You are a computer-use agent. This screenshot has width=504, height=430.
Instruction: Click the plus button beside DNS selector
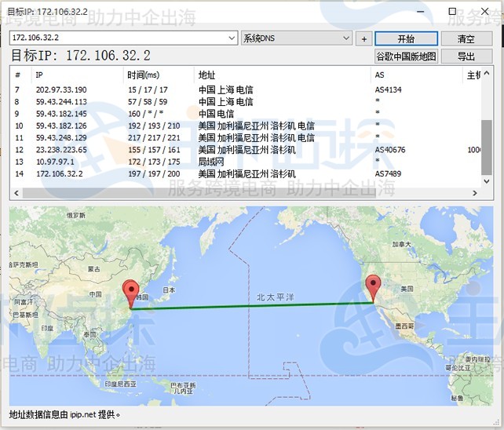[x=363, y=38]
